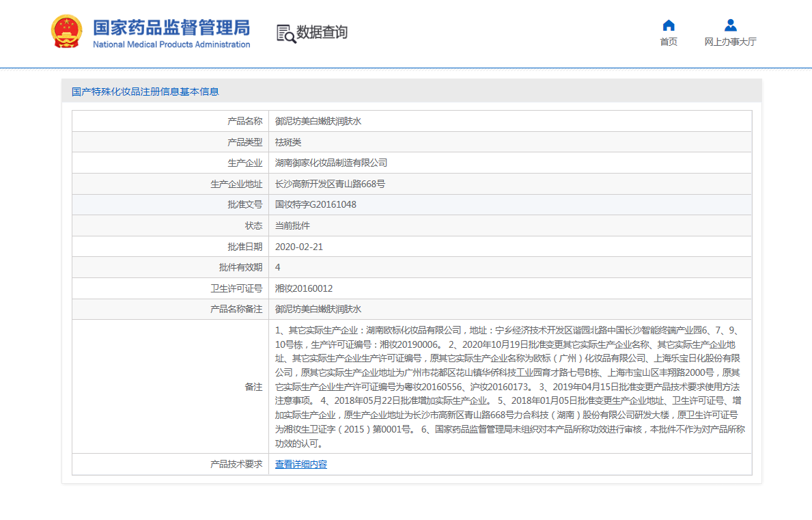Click the 数据查询 heading text
812x520 pixels.
click(x=322, y=32)
